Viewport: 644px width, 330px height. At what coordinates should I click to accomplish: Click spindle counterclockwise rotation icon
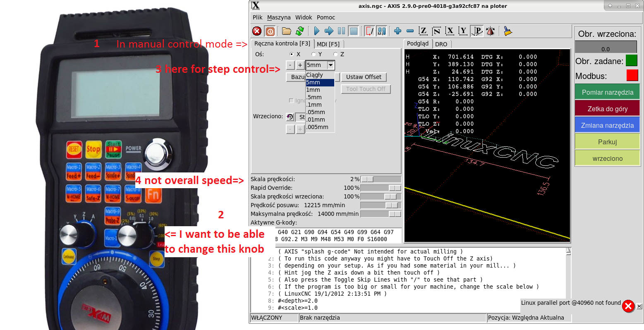pos(290,117)
